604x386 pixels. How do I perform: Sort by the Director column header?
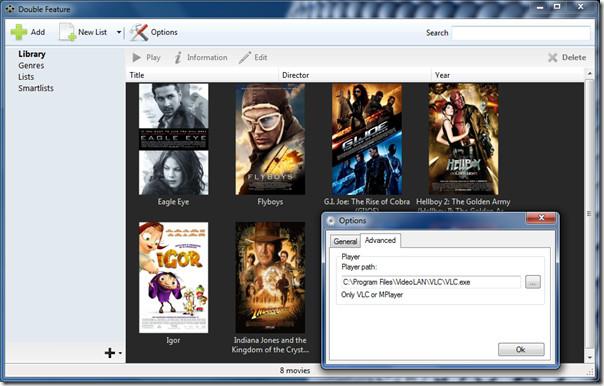click(355, 75)
